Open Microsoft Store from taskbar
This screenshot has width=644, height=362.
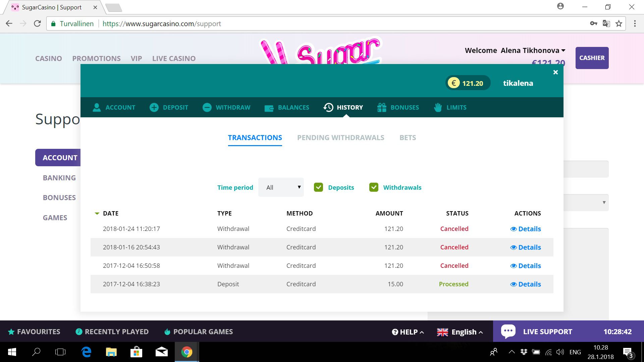pyautogui.click(x=137, y=352)
